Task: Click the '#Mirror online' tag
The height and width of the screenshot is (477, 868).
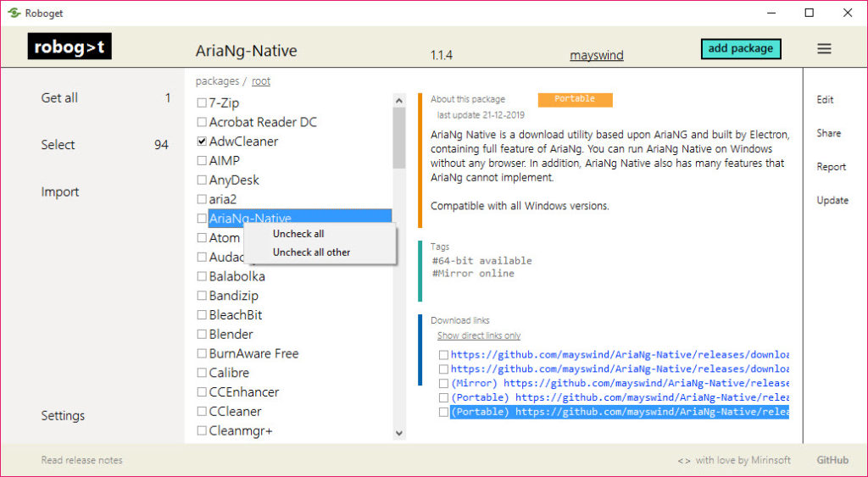Action: tap(473, 274)
